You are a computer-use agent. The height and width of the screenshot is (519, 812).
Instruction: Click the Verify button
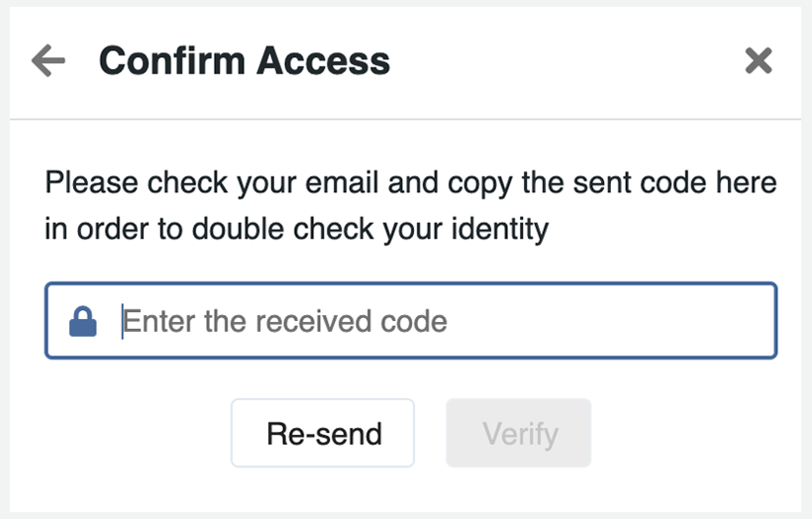point(519,433)
